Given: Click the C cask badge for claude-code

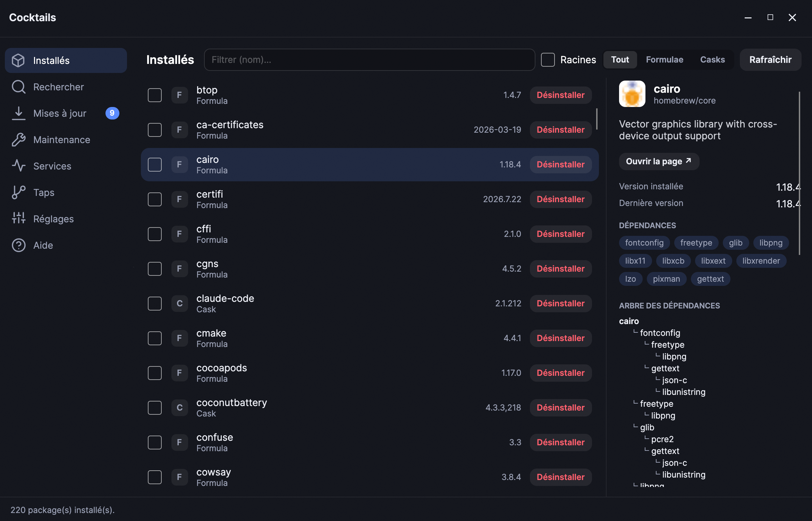Looking at the screenshot, I should coord(179,304).
